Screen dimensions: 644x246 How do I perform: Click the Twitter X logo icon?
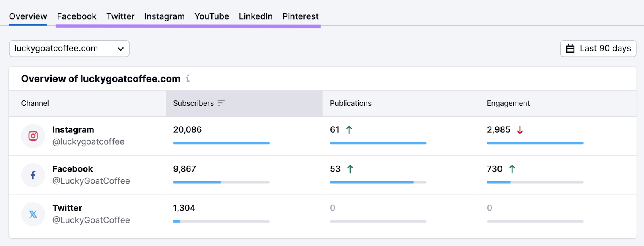coord(33,214)
